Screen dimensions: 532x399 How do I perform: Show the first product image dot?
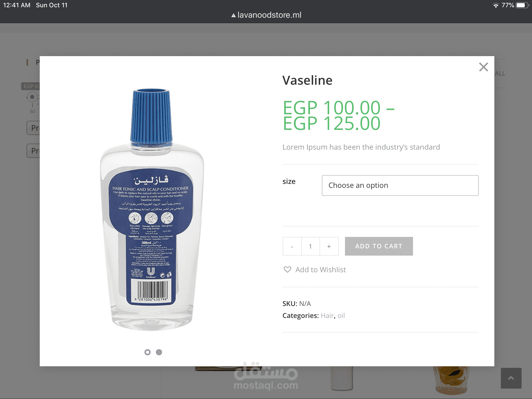click(x=148, y=352)
